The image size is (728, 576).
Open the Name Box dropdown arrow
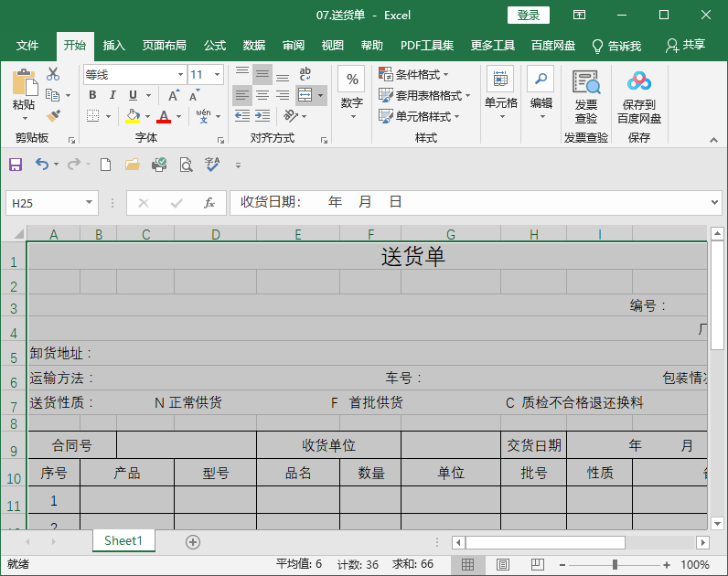click(89, 203)
